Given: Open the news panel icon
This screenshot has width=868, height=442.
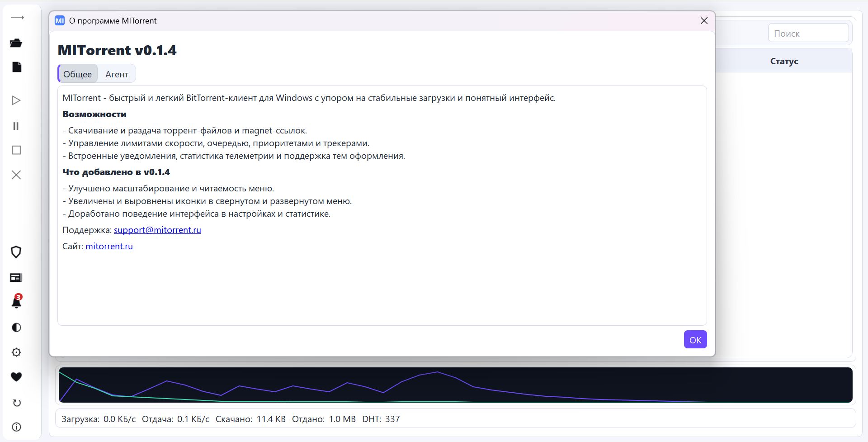Looking at the screenshot, I should 16,278.
